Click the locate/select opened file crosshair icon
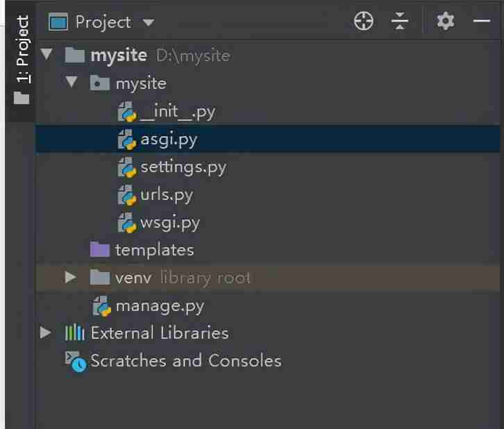Screen dimensions: 504x429 (x=364, y=22)
